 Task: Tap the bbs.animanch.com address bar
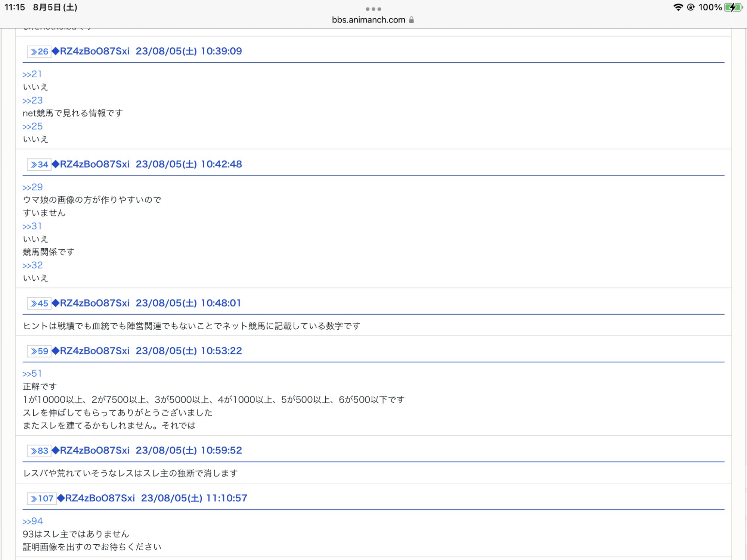(368, 20)
